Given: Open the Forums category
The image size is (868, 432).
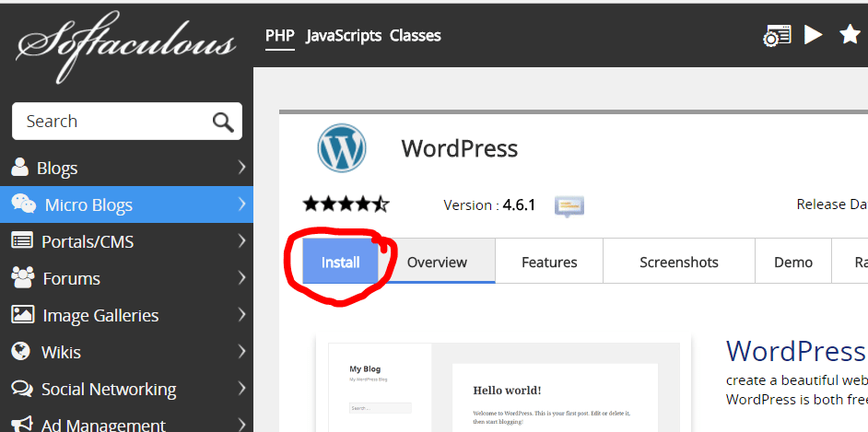Looking at the screenshot, I should click(x=71, y=279).
